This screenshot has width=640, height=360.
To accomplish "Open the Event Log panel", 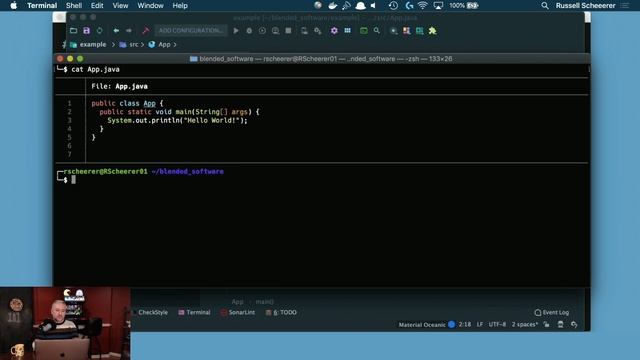I will click(x=551, y=312).
